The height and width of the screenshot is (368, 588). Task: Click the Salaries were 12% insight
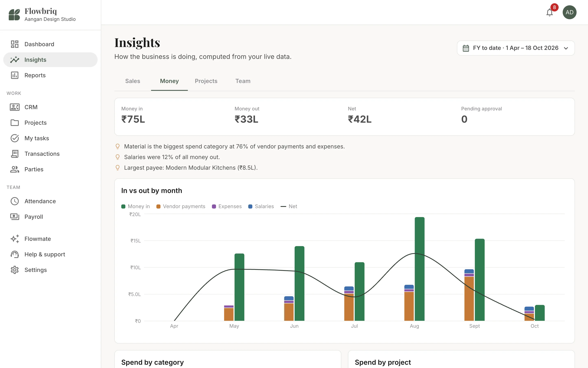tap(172, 157)
